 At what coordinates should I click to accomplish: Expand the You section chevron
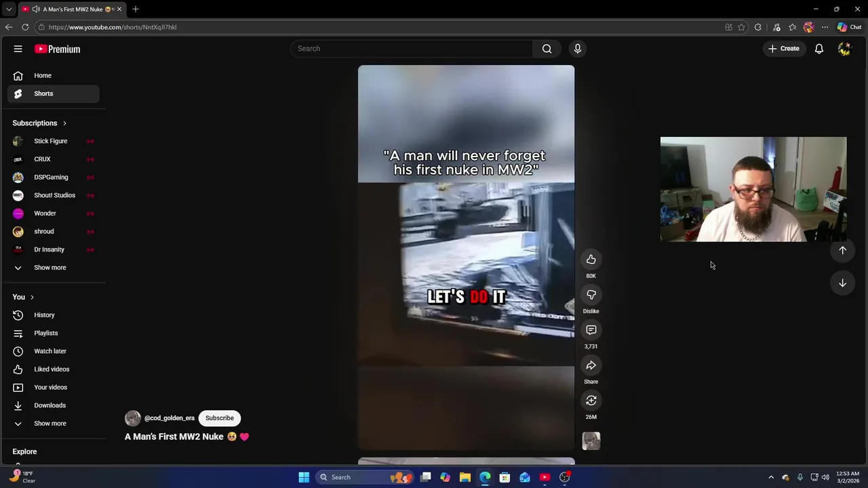32,297
